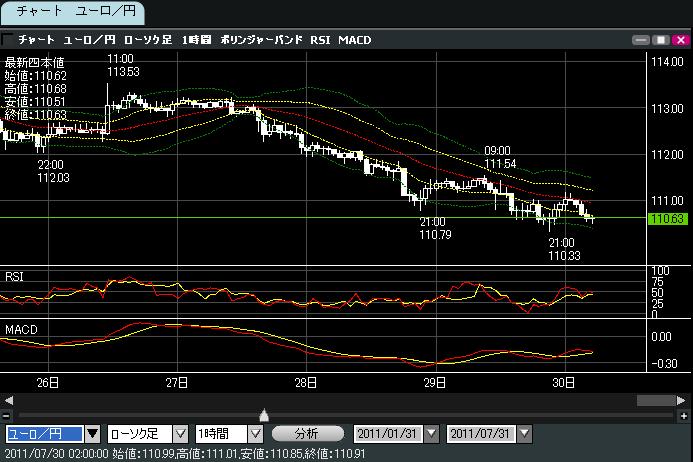693x462 pixels.
Task: Maximize the chart panel window
Action: pyautogui.click(x=660, y=40)
